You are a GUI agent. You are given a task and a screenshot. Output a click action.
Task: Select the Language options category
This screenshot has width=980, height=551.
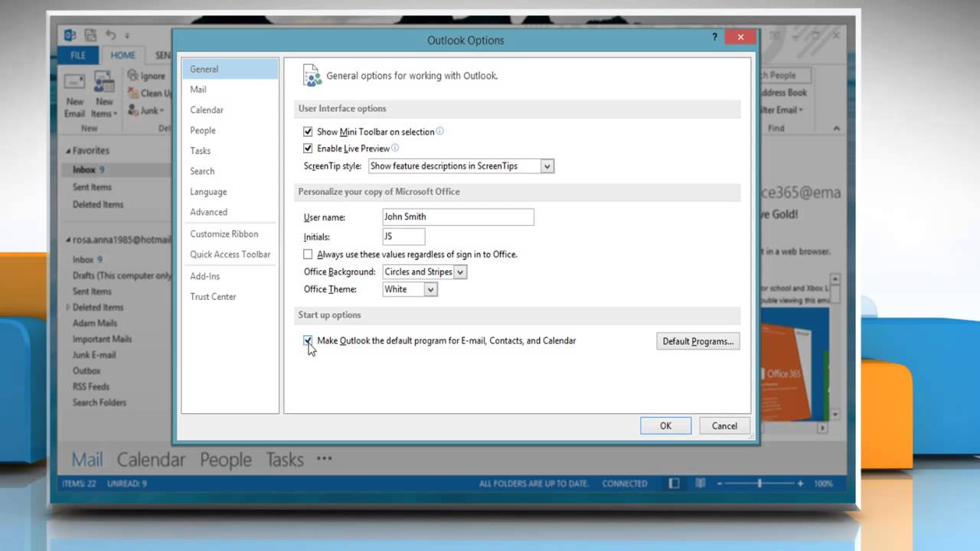pos(230,191)
